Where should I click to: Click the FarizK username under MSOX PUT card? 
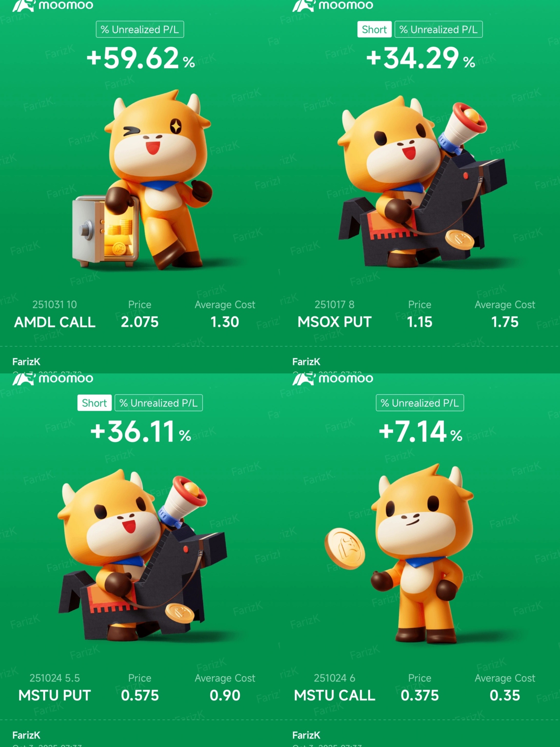click(306, 361)
